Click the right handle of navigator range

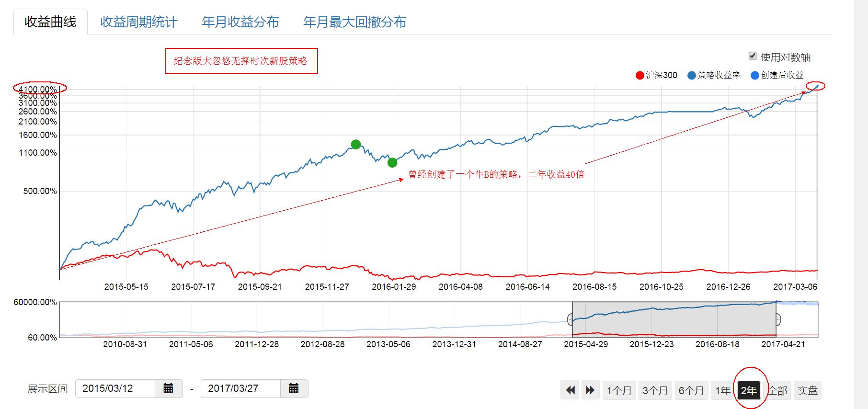778,319
